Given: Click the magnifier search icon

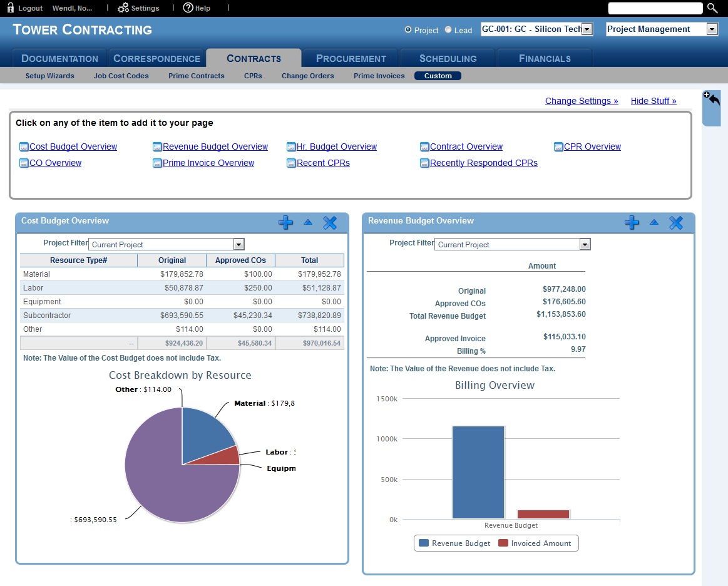Looking at the screenshot, I should (x=712, y=8).
